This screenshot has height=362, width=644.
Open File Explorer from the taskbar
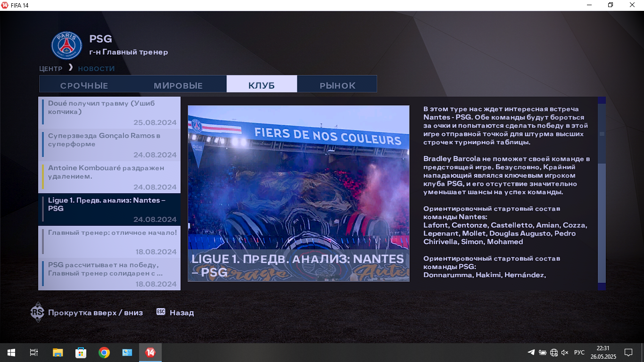(58, 352)
